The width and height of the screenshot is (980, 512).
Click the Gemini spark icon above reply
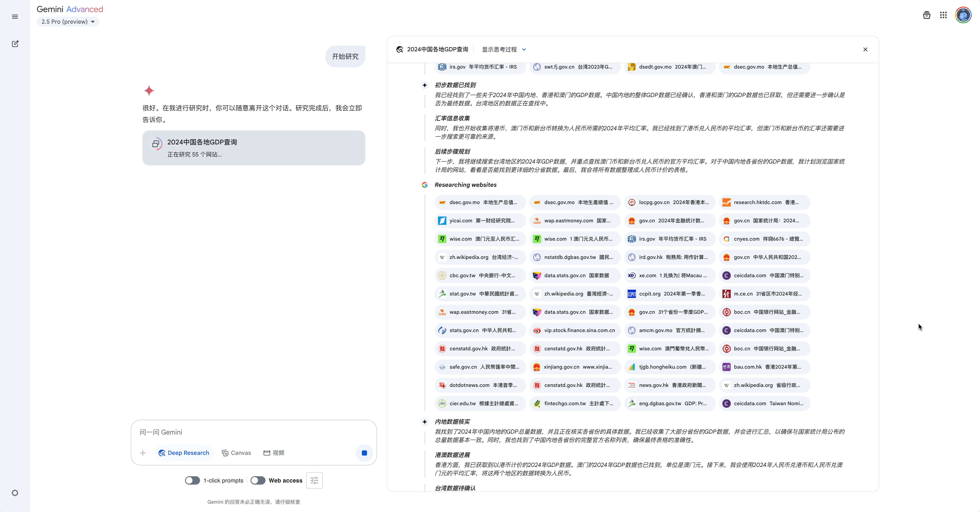tap(149, 91)
